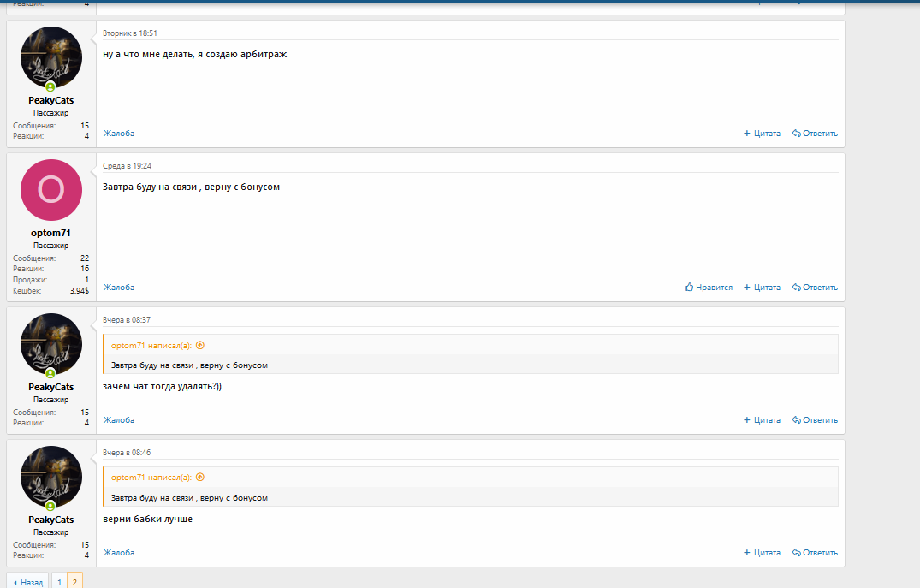Click PeakyCats avatar on the first post

[51, 56]
